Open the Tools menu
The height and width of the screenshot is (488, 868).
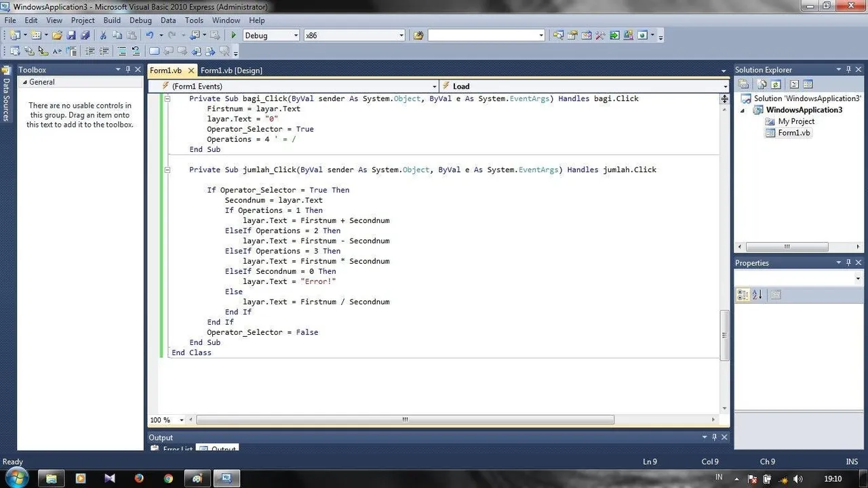(194, 20)
